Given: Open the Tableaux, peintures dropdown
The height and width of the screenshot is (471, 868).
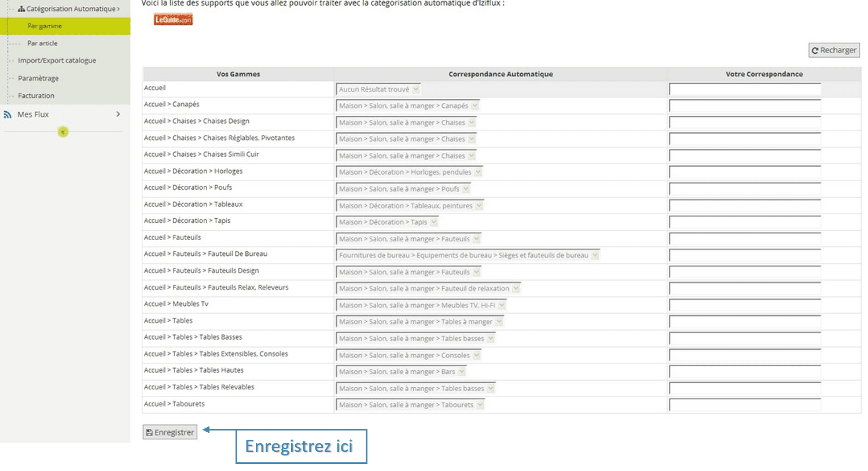Looking at the screenshot, I should point(410,206).
